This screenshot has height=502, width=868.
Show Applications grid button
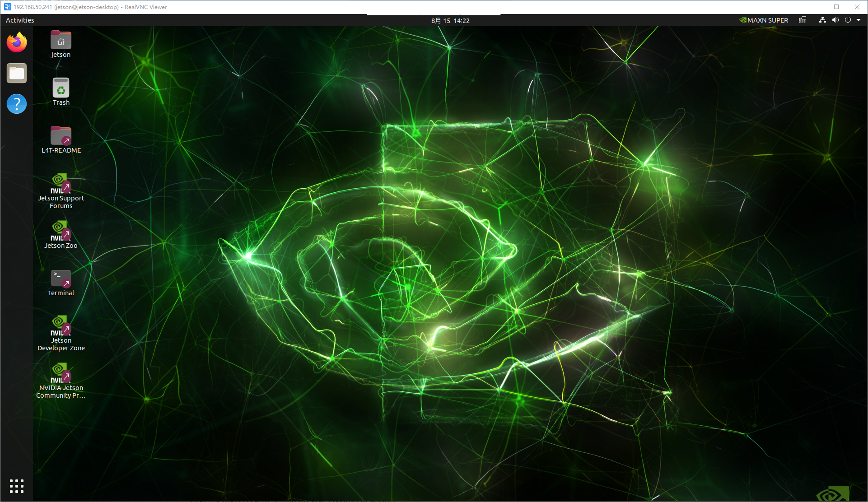click(x=17, y=486)
